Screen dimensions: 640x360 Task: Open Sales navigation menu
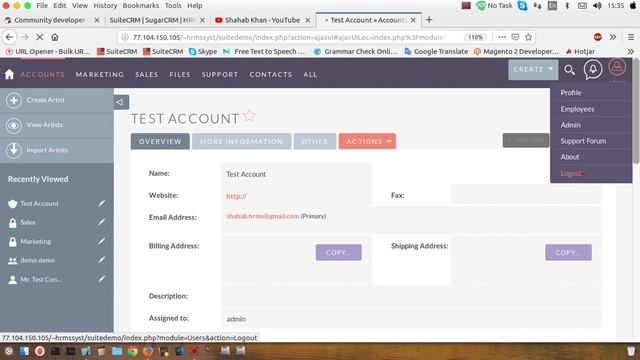(147, 75)
